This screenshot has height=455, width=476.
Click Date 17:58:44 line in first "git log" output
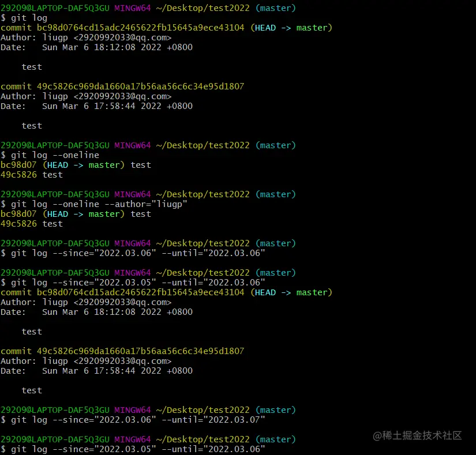[x=96, y=107]
